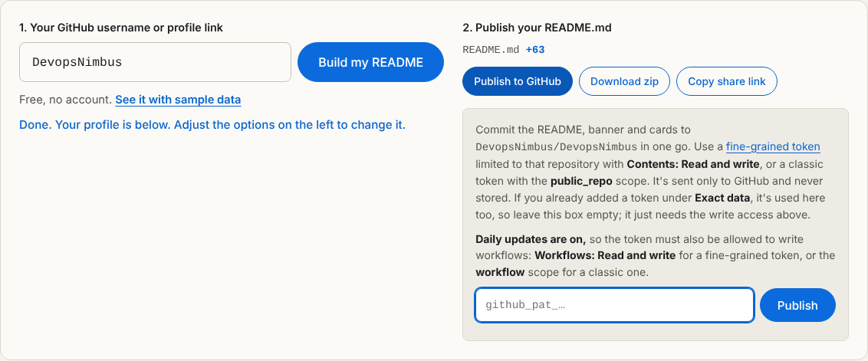This screenshot has height=361, width=868.
Task: Click the 'Daily updates are on,' bold text
Action: pyautogui.click(x=531, y=239)
